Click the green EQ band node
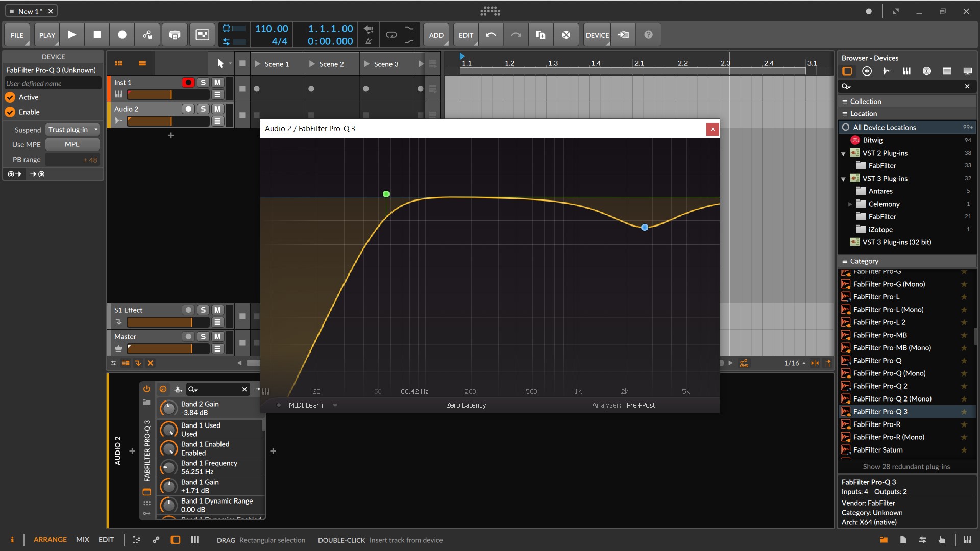The height and width of the screenshot is (551, 980). (x=386, y=194)
